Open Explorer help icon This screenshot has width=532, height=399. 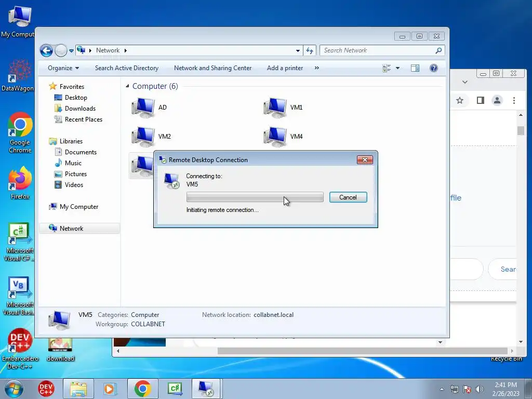point(434,68)
